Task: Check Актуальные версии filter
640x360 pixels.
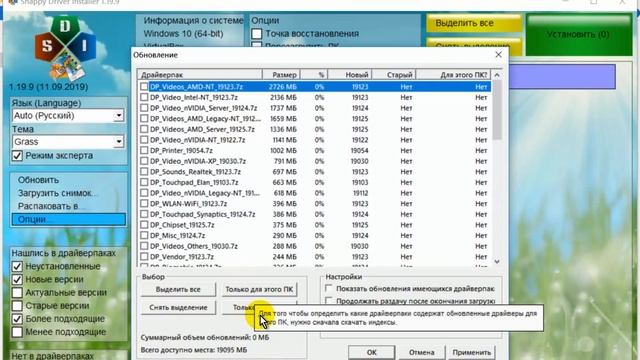Action: [x=17, y=293]
